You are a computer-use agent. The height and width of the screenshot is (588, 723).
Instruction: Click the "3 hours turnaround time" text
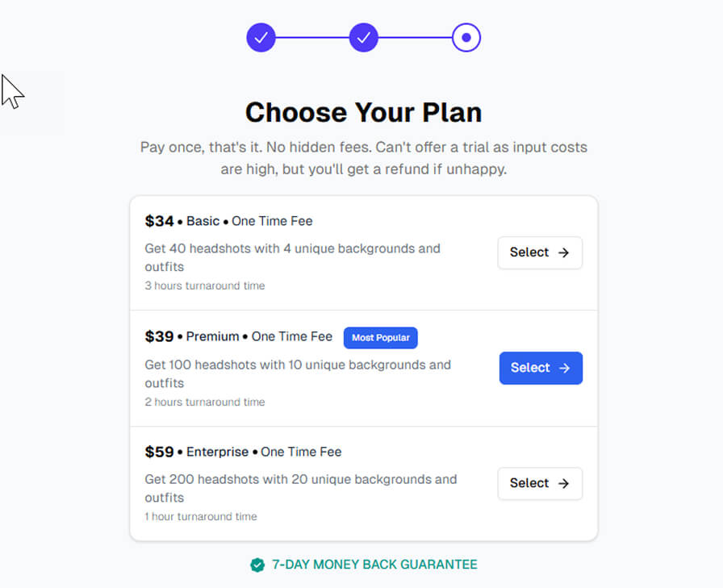tap(205, 286)
